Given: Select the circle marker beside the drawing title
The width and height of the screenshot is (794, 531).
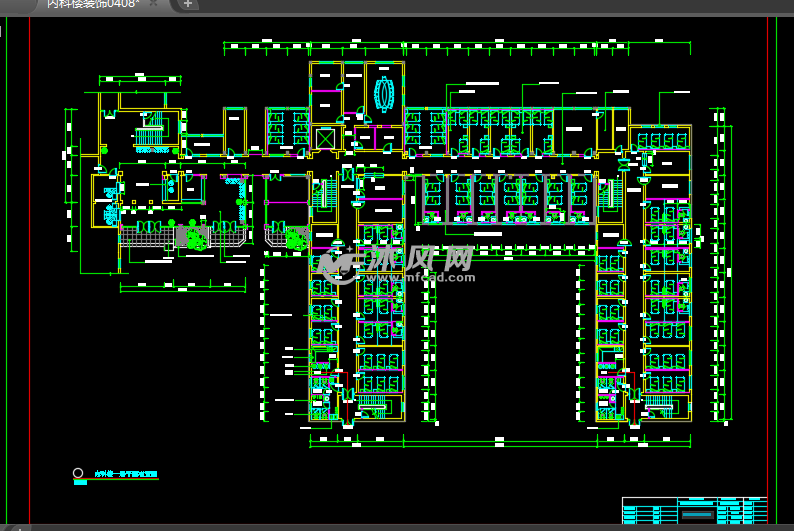Looking at the screenshot, I should pos(79,473).
